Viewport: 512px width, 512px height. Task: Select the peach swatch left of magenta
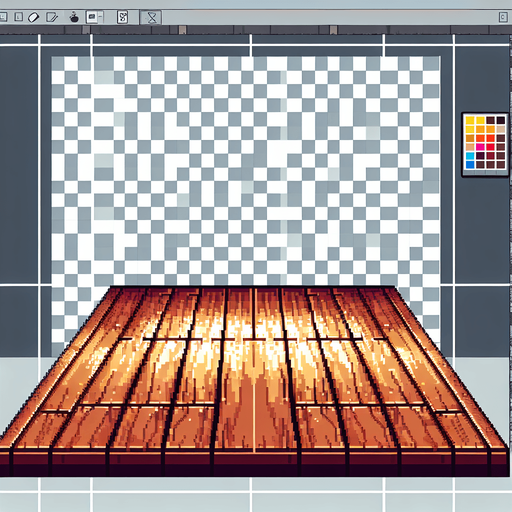[x=470, y=147]
